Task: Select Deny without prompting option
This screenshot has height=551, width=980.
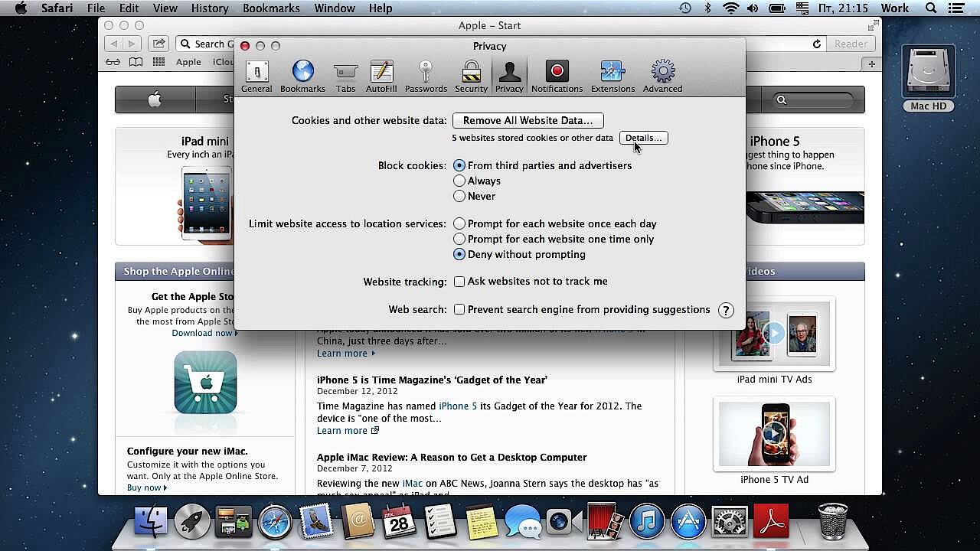Action: coord(459,254)
